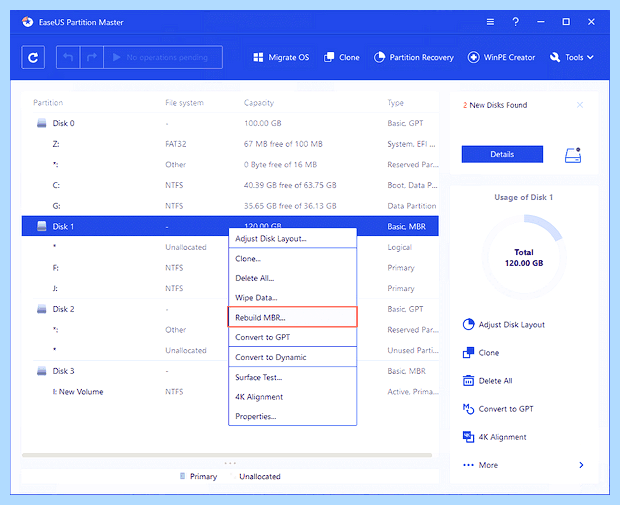Click Adjust Disk Layout icon in right panel
Image resolution: width=620 pixels, height=505 pixels.
pos(468,324)
